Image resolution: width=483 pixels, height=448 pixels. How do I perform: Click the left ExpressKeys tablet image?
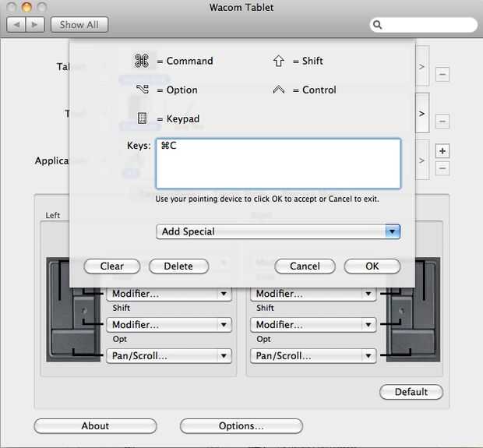click(x=75, y=310)
